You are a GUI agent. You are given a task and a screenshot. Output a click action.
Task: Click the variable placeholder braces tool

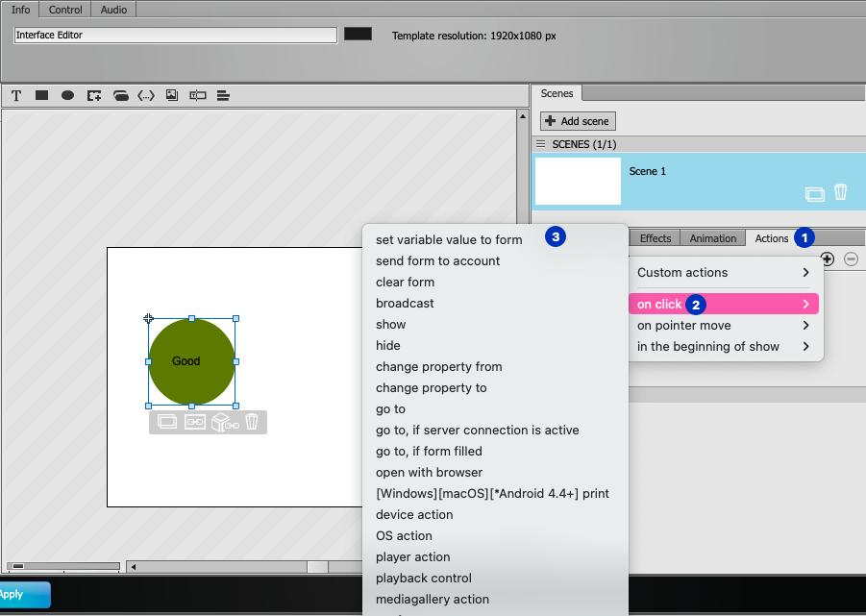click(x=146, y=95)
